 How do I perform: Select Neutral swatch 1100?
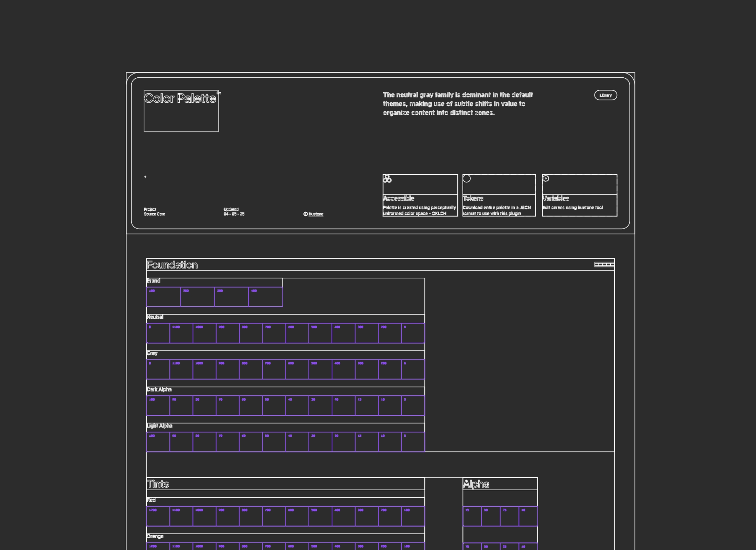181,333
